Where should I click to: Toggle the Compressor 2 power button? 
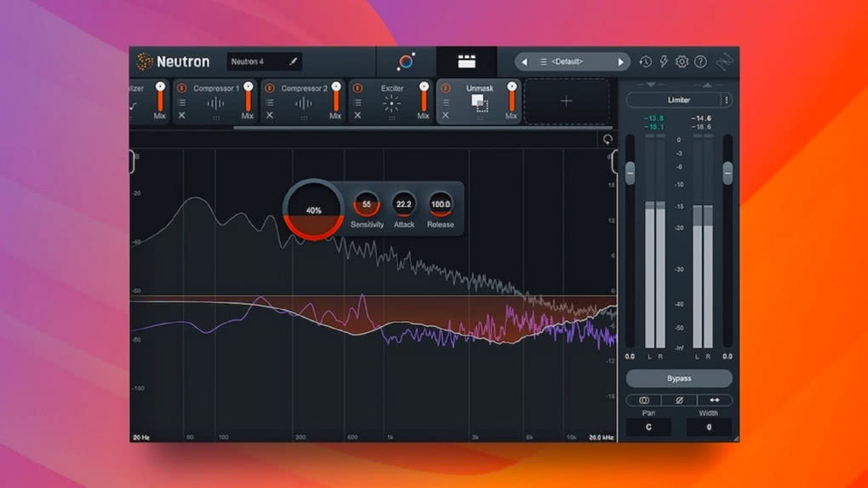[x=270, y=89]
